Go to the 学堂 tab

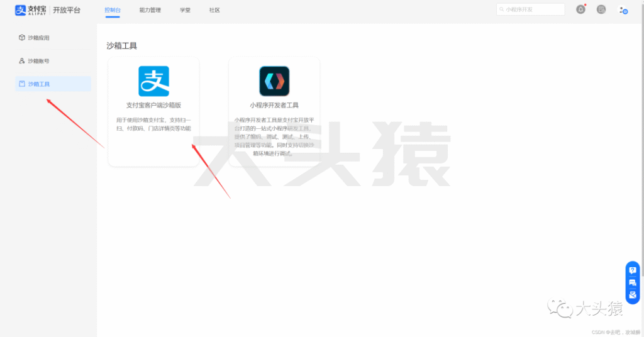click(185, 10)
